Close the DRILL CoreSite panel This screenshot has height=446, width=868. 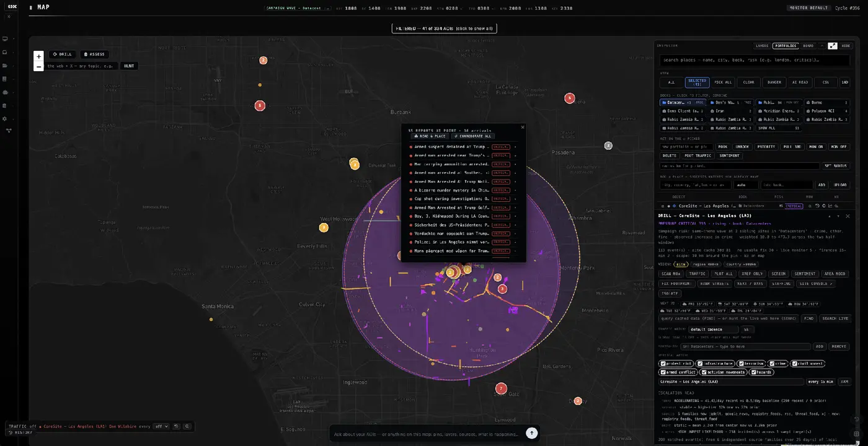848,216
